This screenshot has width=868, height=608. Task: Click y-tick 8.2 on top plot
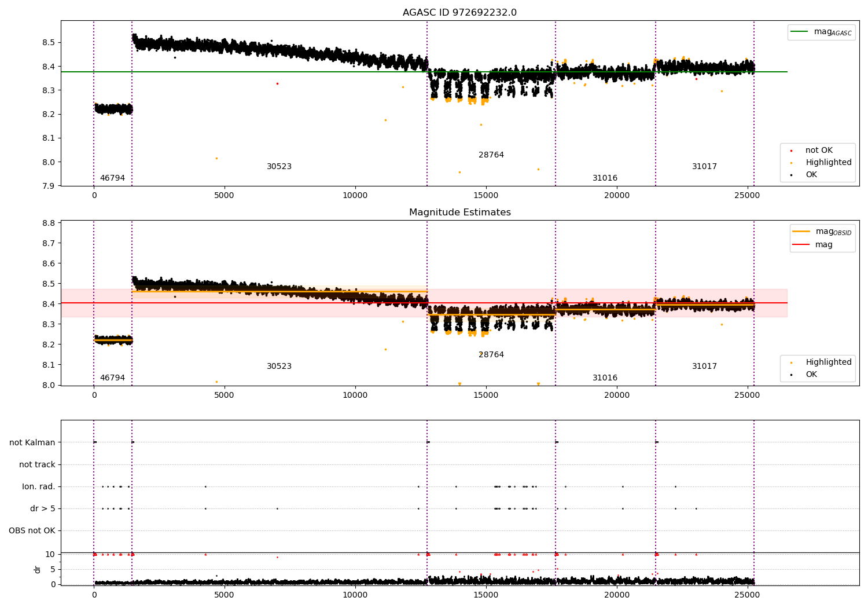[x=49, y=115]
